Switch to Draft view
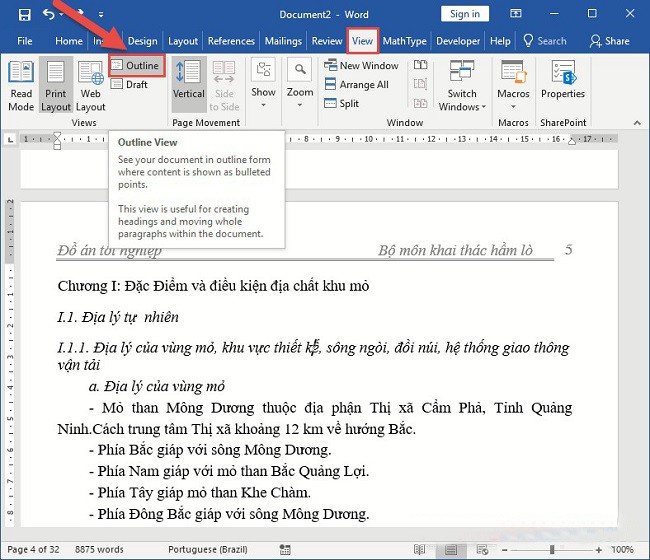Screen dimensions: 650x560 point(129,85)
